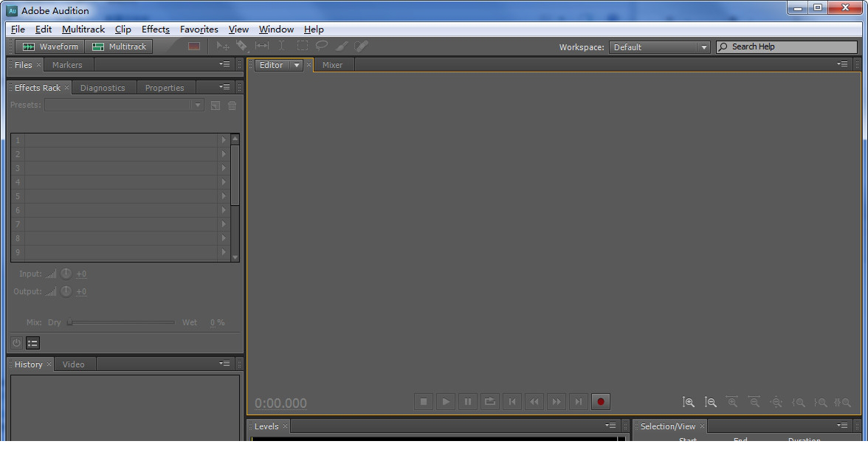Select the Paintbrush Selection tool

342,46
